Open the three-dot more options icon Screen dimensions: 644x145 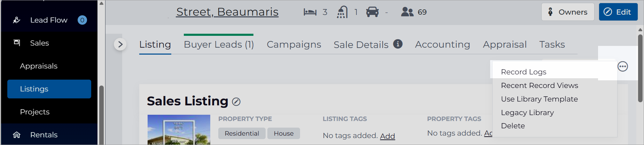(623, 66)
